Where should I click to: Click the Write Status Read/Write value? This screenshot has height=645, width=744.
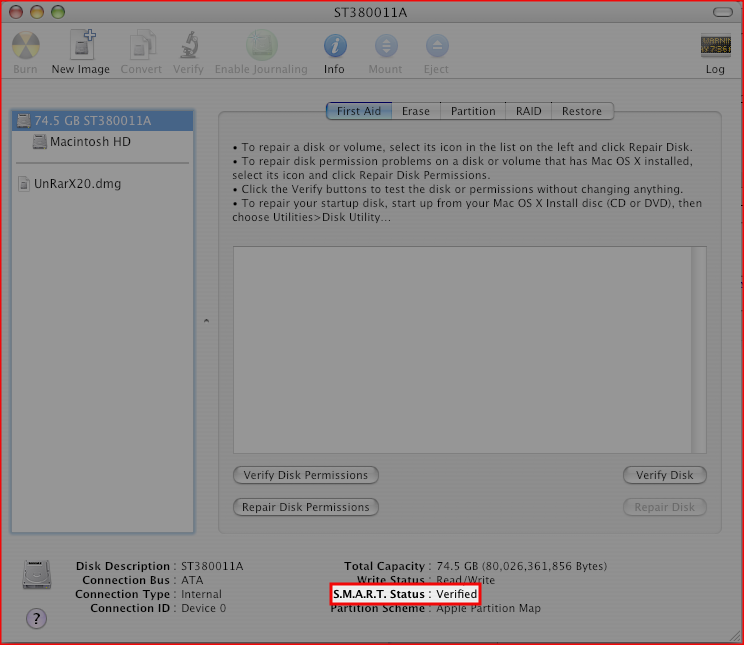click(x=465, y=580)
